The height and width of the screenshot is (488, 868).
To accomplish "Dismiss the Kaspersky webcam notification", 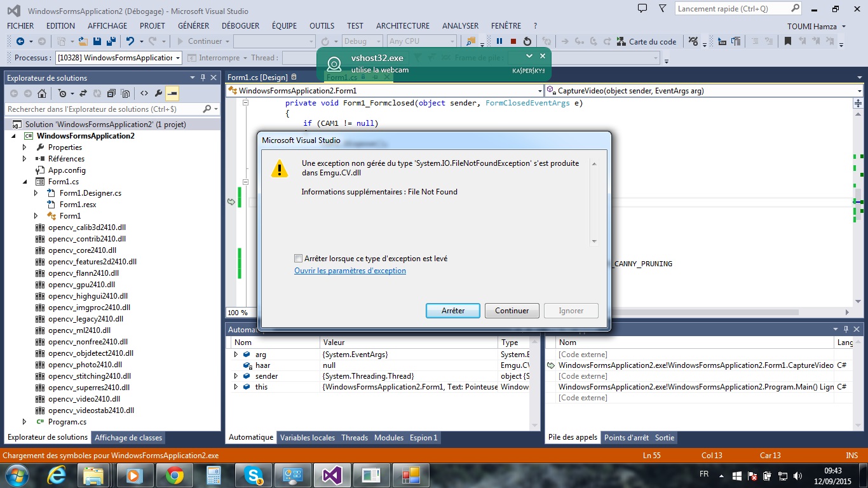I will 543,56.
